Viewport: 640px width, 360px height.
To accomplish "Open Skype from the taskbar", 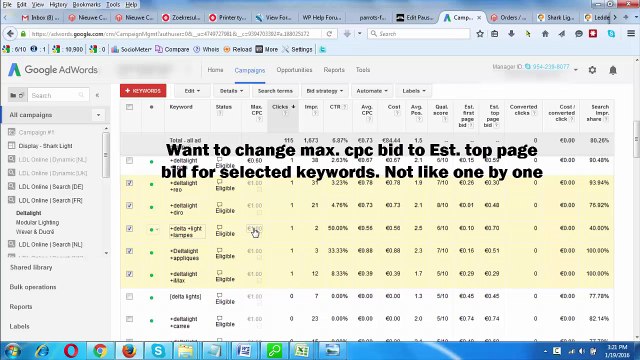I will 158,351.
